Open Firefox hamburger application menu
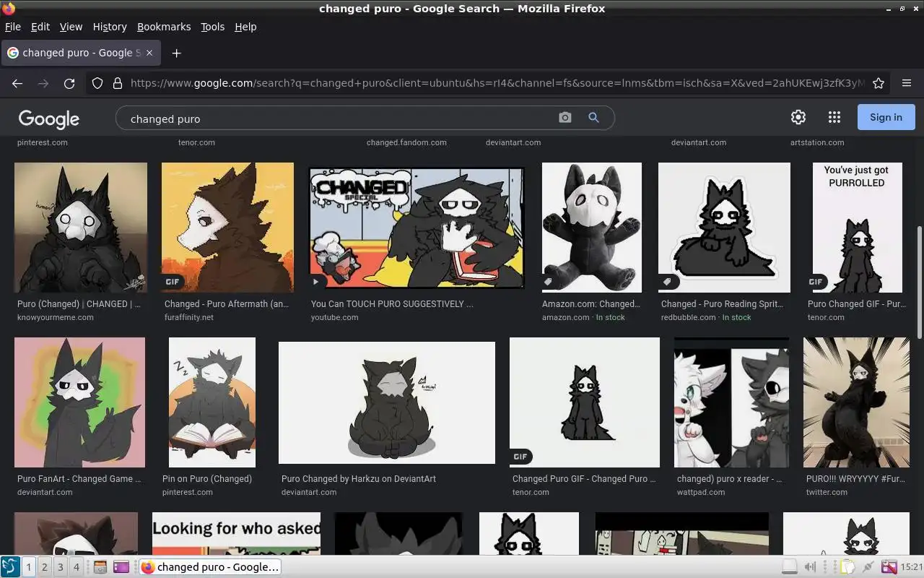This screenshot has width=924, height=578. pyautogui.click(x=907, y=83)
